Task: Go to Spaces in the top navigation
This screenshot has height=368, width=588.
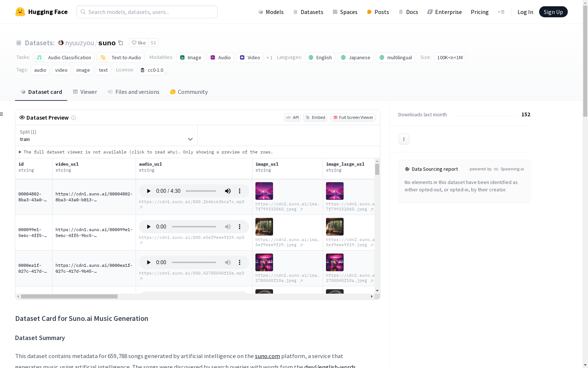Action: pyautogui.click(x=345, y=12)
